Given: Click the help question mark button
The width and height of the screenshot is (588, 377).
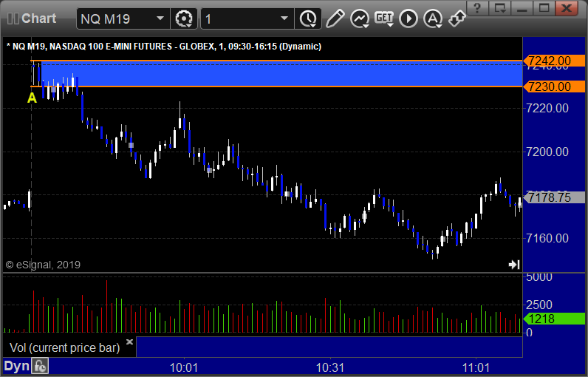Looking at the screenshot, I should tap(477, 8).
